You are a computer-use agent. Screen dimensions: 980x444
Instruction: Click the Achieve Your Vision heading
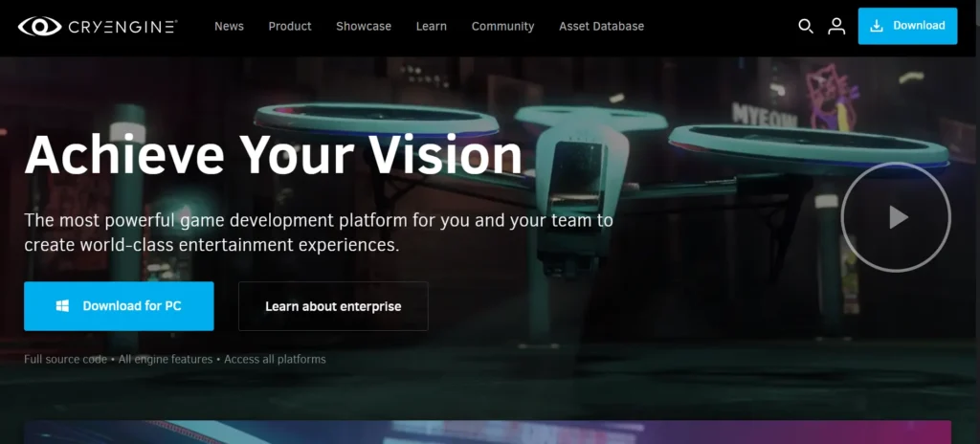click(x=274, y=154)
